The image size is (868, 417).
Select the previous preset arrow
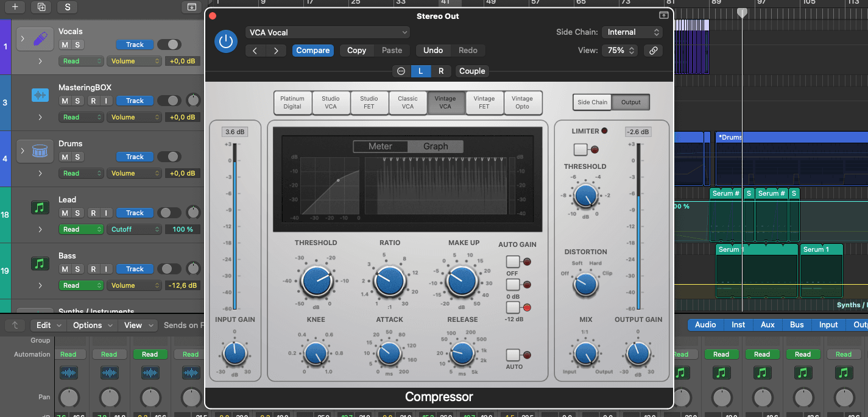[255, 51]
